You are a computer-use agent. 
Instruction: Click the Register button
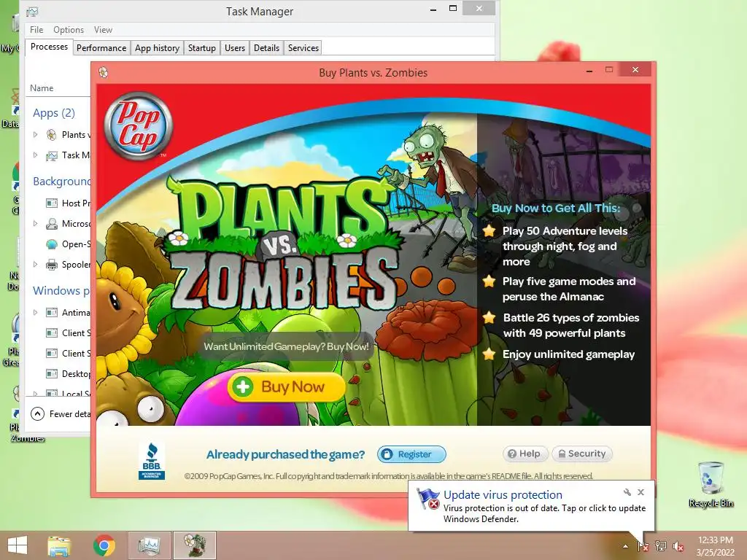tap(411, 454)
